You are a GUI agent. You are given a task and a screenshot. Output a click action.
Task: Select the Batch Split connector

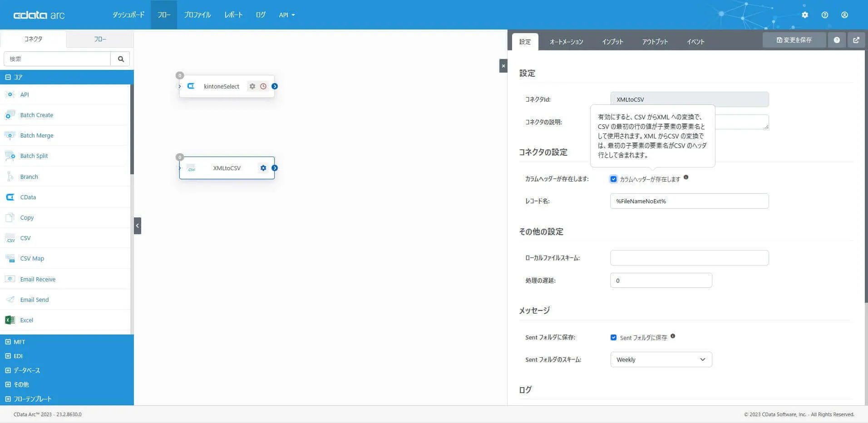click(x=65, y=156)
